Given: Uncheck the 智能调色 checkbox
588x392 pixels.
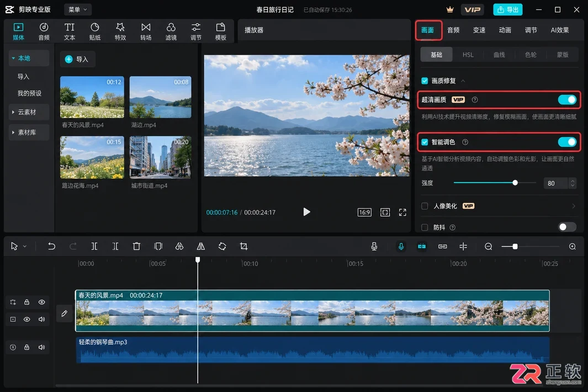Looking at the screenshot, I should (x=425, y=142).
